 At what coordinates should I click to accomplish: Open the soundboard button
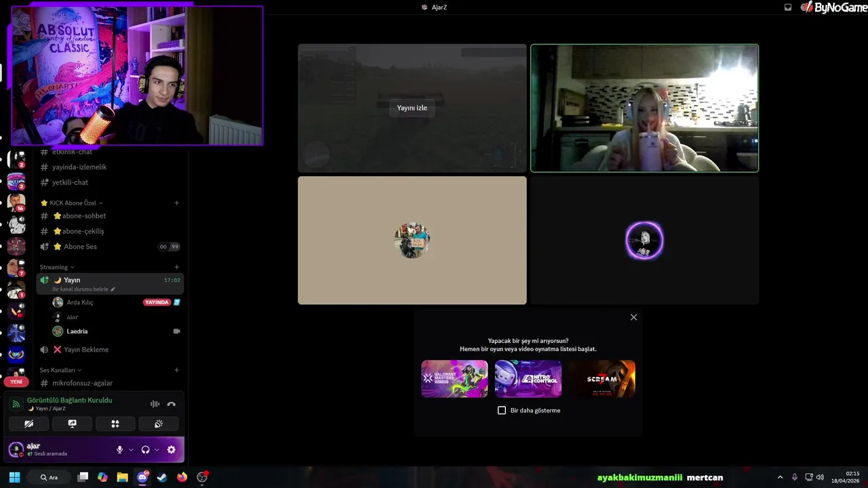pyautogui.click(x=159, y=424)
